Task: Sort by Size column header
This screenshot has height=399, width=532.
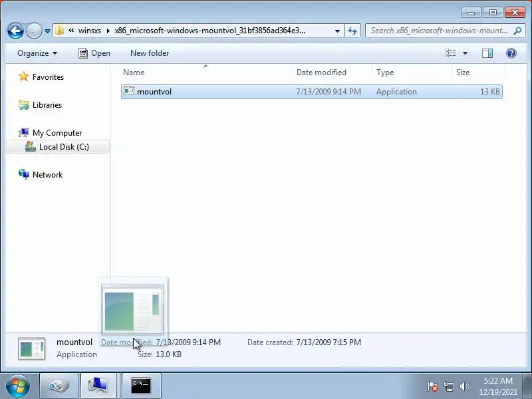Action: (463, 72)
